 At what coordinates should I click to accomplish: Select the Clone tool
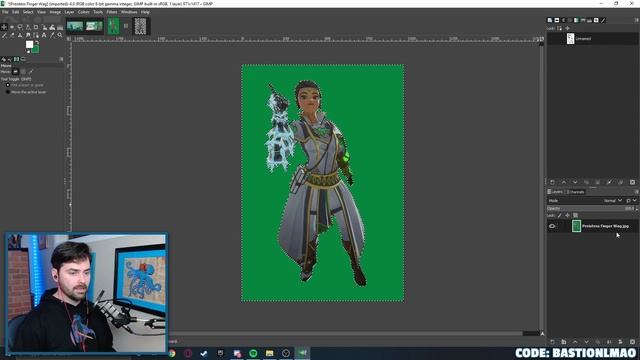point(20,36)
